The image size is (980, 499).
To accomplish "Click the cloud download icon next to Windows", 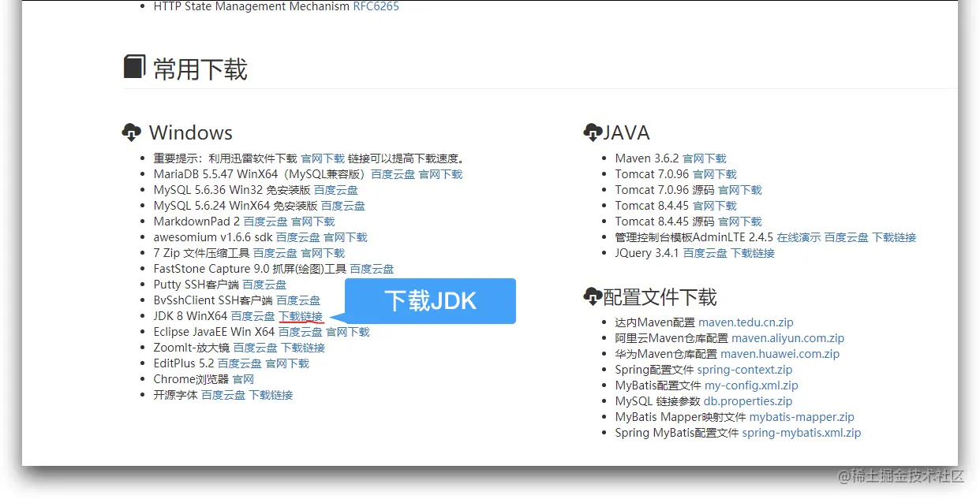I will [x=131, y=132].
